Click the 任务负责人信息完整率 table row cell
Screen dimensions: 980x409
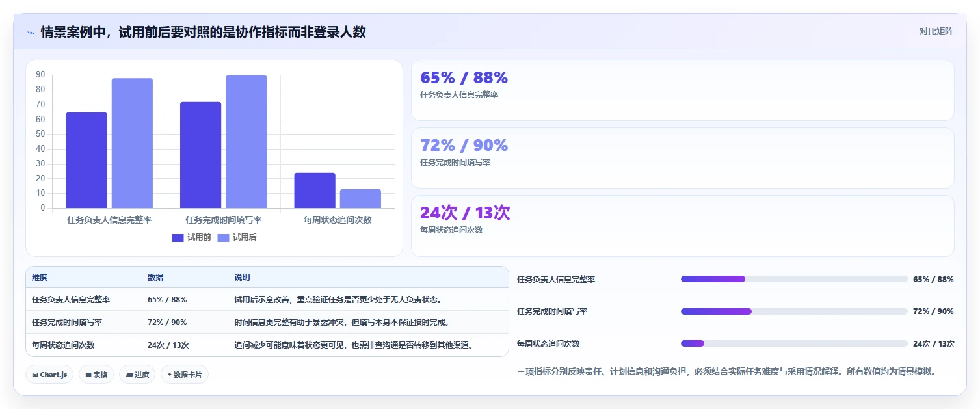point(71,300)
